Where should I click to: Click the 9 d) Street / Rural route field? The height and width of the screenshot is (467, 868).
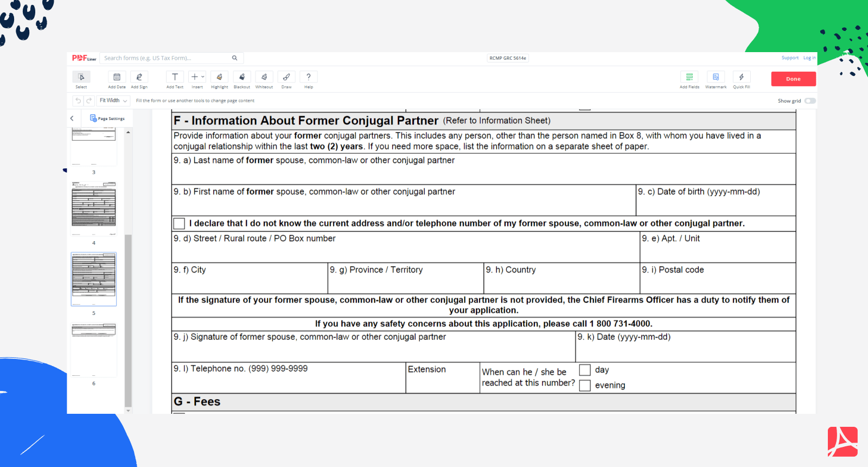pos(406,247)
